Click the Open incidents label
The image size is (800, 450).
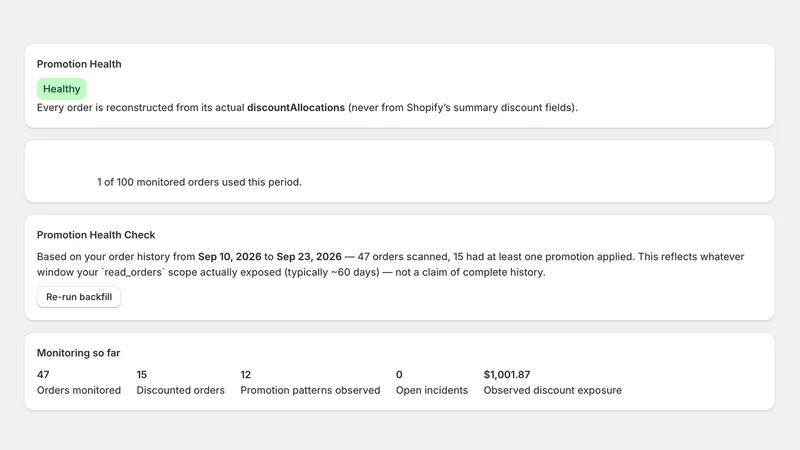[x=432, y=390]
